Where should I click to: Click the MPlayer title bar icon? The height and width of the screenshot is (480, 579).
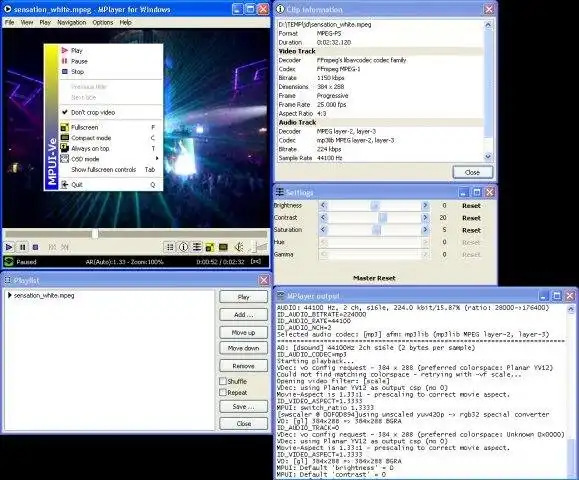(7, 9)
